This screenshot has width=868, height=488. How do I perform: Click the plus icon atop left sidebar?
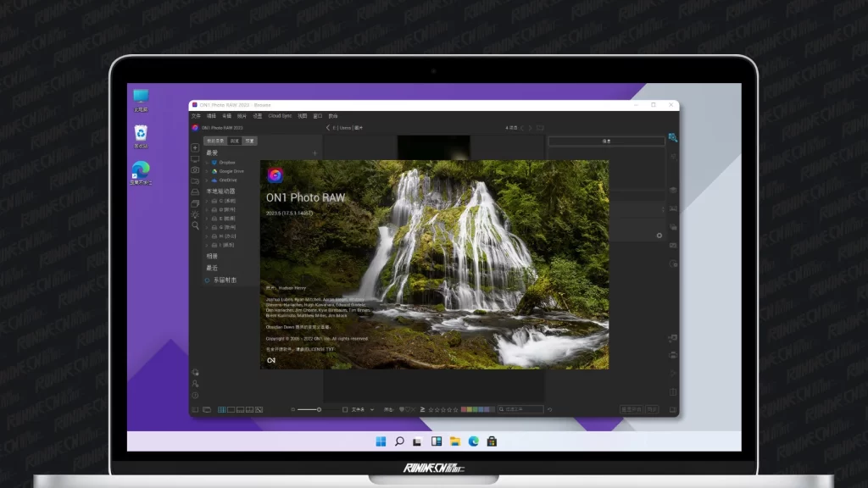pyautogui.click(x=195, y=147)
